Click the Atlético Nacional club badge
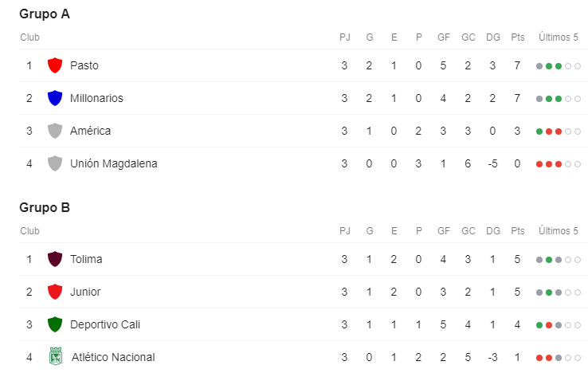Screen dimensions: 588x373 coord(55,356)
